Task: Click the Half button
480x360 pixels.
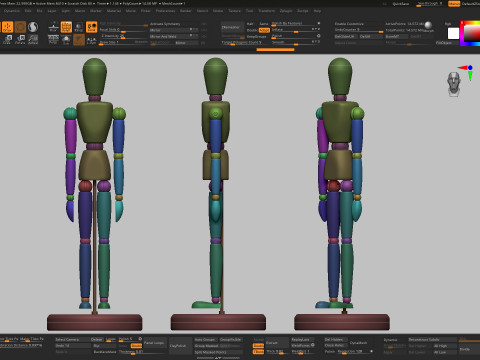Action: click(x=250, y=24)
